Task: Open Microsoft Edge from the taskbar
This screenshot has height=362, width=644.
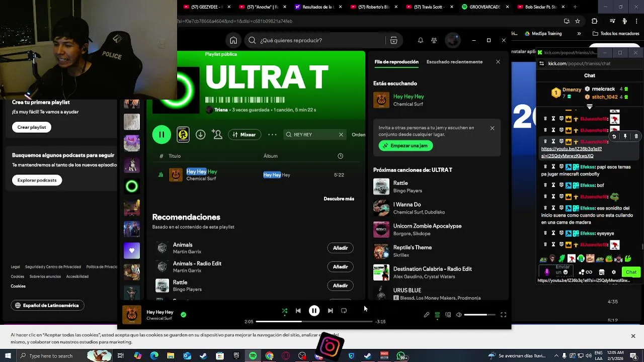Action: point(154,356)
